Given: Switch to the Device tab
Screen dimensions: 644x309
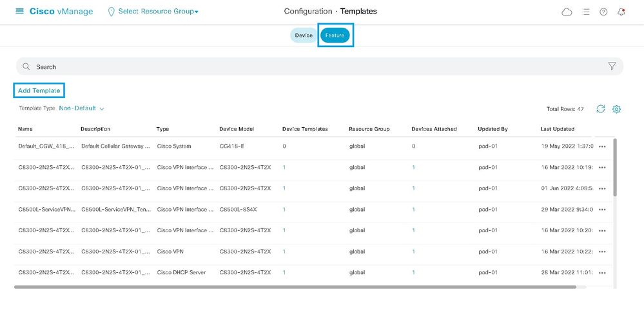Looking at the screenshot, I should point(304,35).
